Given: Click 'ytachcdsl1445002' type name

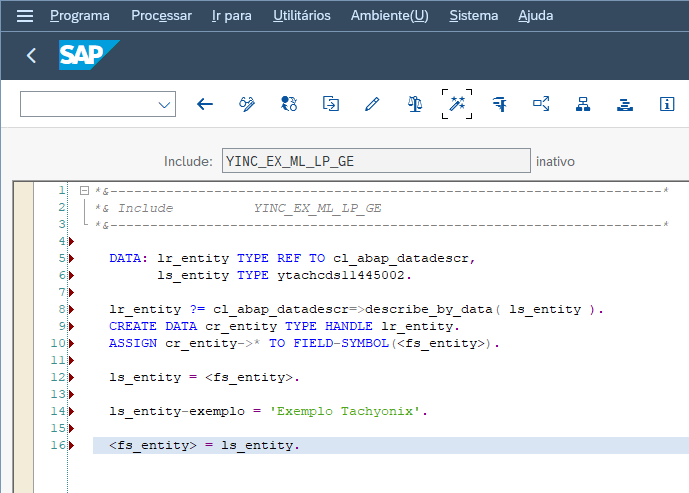Looking at the screenshot, I should pyautogui.click(x=341, y=276).
